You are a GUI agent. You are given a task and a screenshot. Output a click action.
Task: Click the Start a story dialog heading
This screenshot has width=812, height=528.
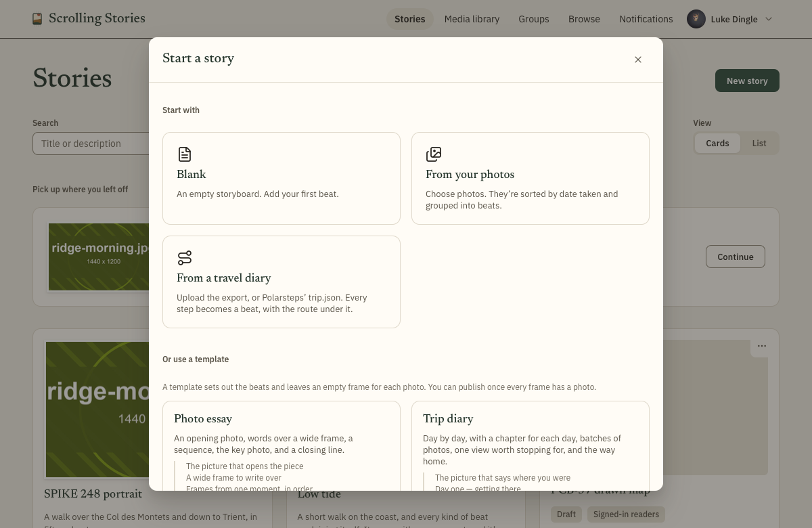tap(198, 58)
